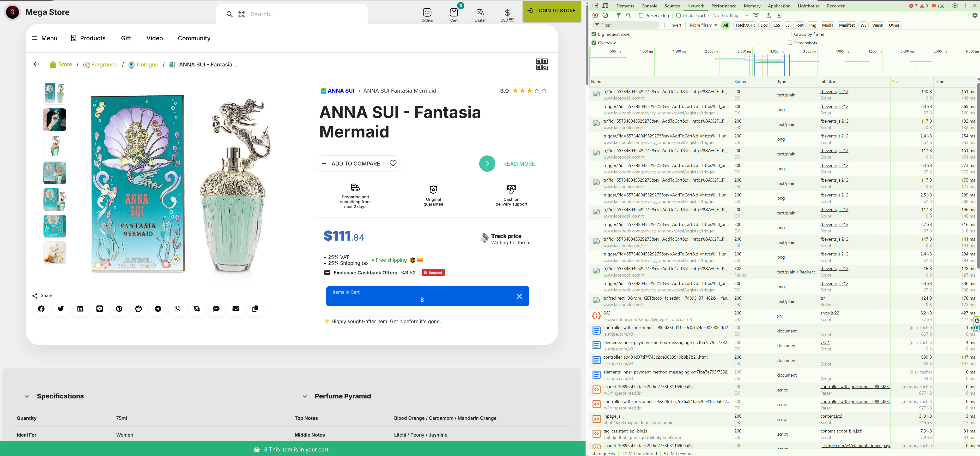Copy product link icon
The width and height of the screenshot is (980, 456).
point(255,308)
